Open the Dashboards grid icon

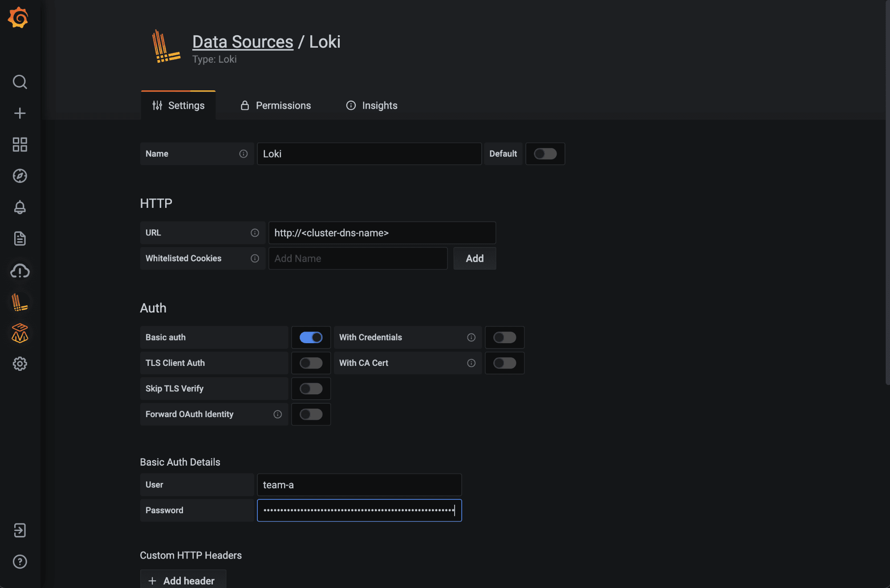coord(20,144)
